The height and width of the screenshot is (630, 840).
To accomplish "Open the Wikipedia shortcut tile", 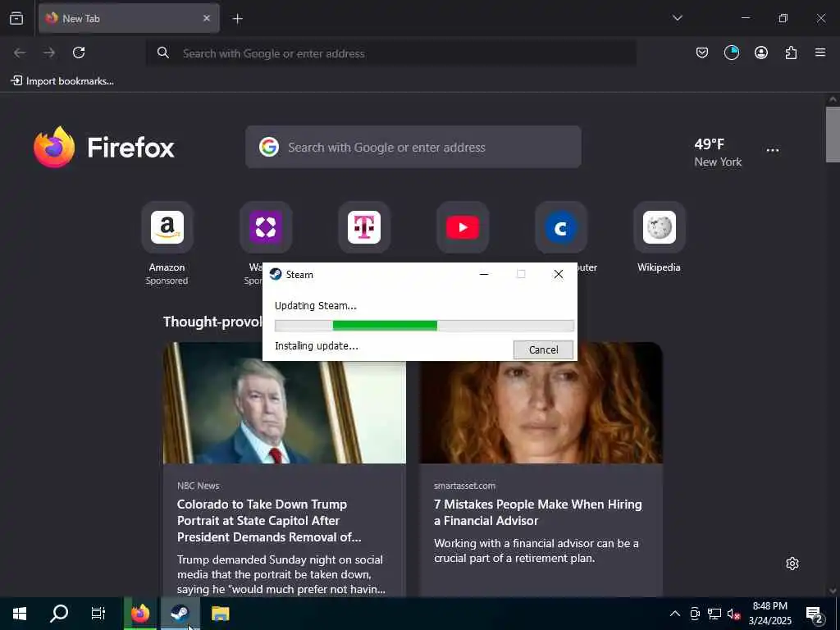I will (660, 227).
